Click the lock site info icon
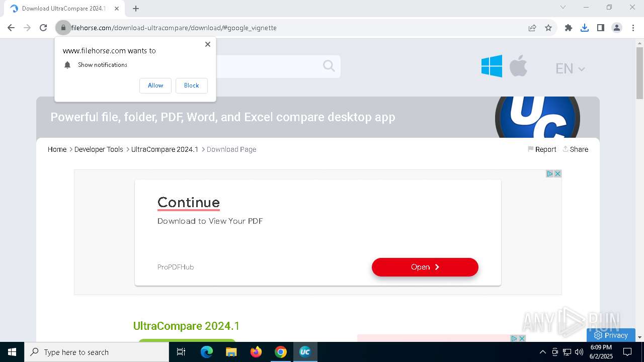The width and height of the screenshot is (644, 362). pyautogui.click(x=63, y=28)
